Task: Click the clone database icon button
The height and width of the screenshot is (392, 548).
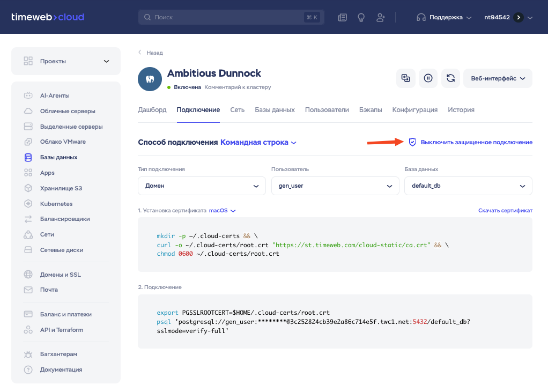Action: tap(406, 78)
